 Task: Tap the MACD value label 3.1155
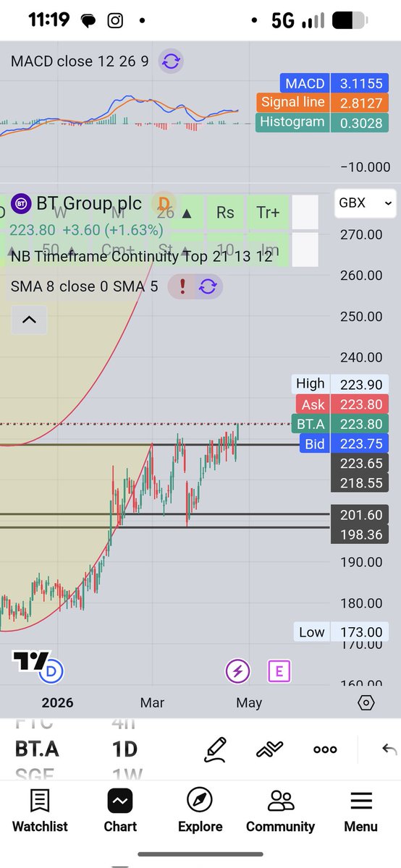[x=334, y=84]
